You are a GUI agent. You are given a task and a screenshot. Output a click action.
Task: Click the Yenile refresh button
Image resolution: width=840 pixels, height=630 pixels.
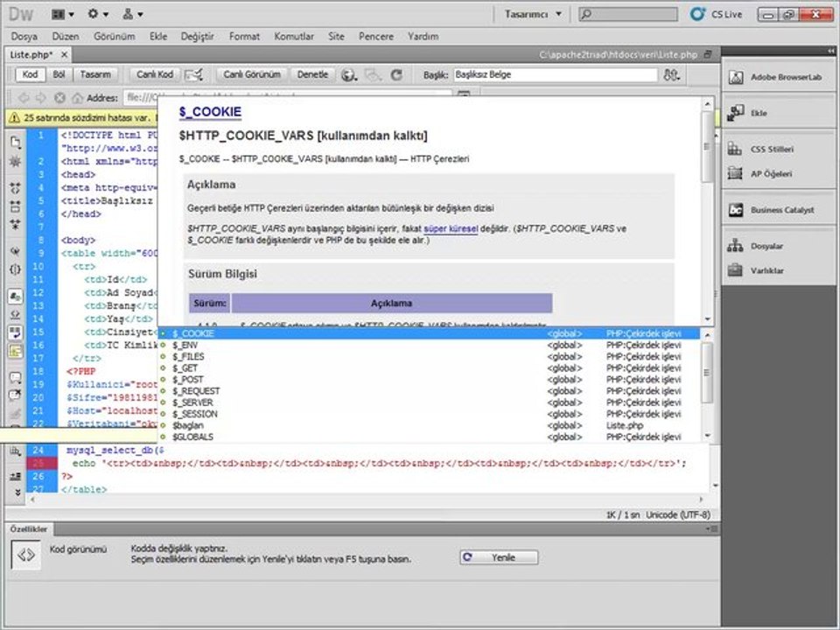[499, 557]
